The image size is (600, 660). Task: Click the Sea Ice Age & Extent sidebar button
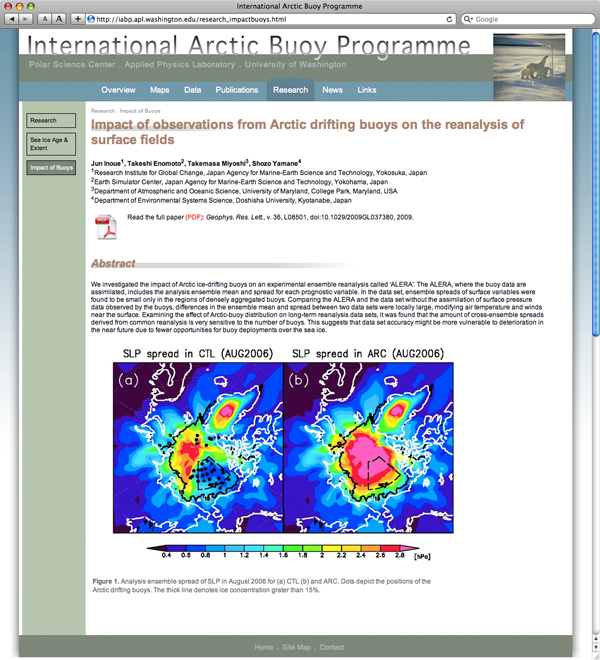tap(51, 144)
